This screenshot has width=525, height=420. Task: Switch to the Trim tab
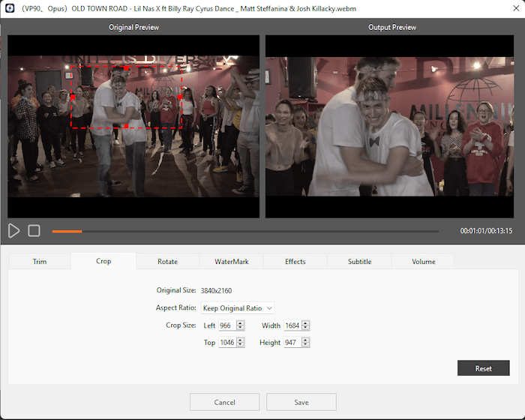[40, 262]
